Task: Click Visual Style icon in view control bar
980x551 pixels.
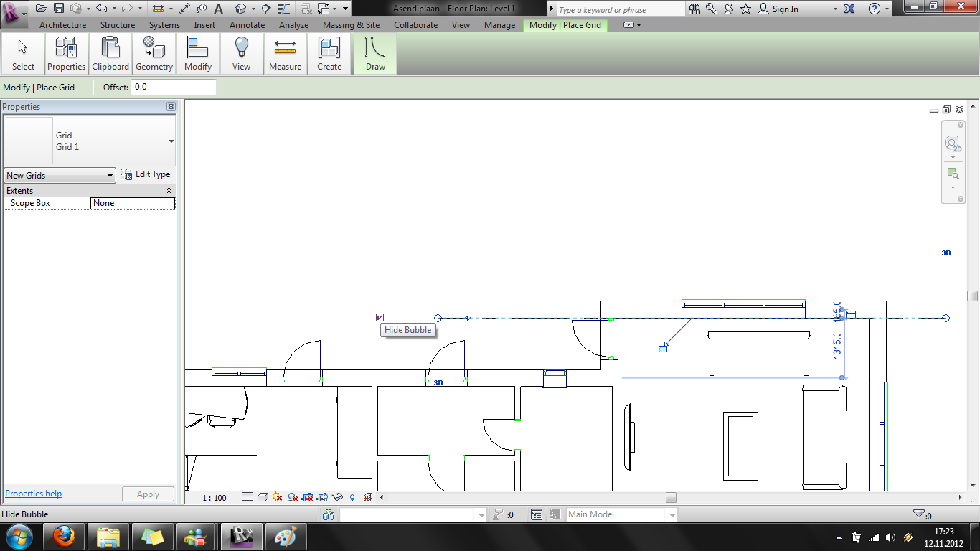Action: tap(263, 497)
